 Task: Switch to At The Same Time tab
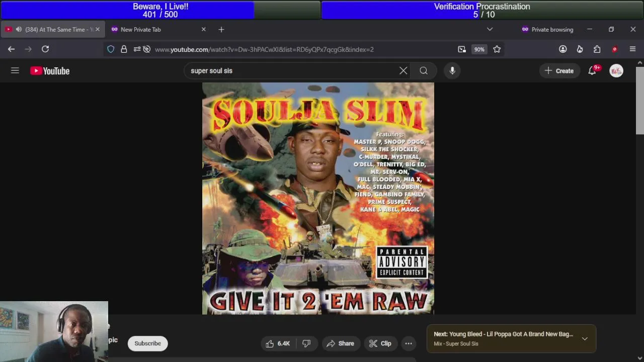pos(53,30)
